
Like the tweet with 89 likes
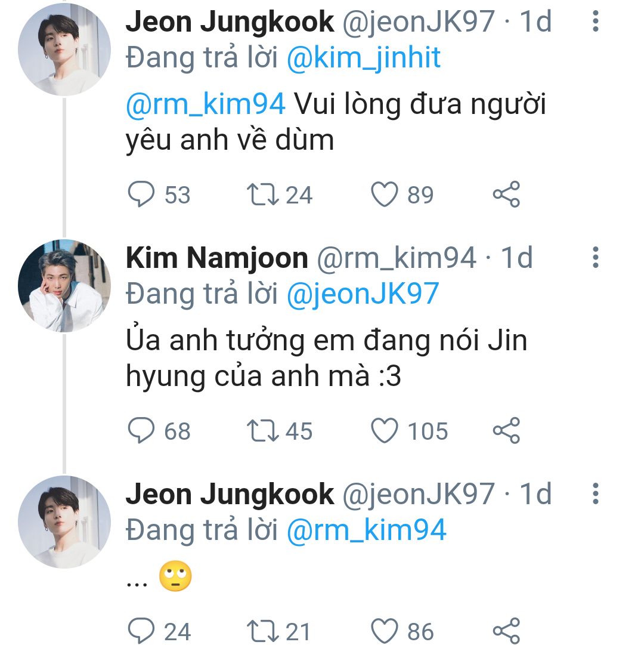(x=385, y=195)
